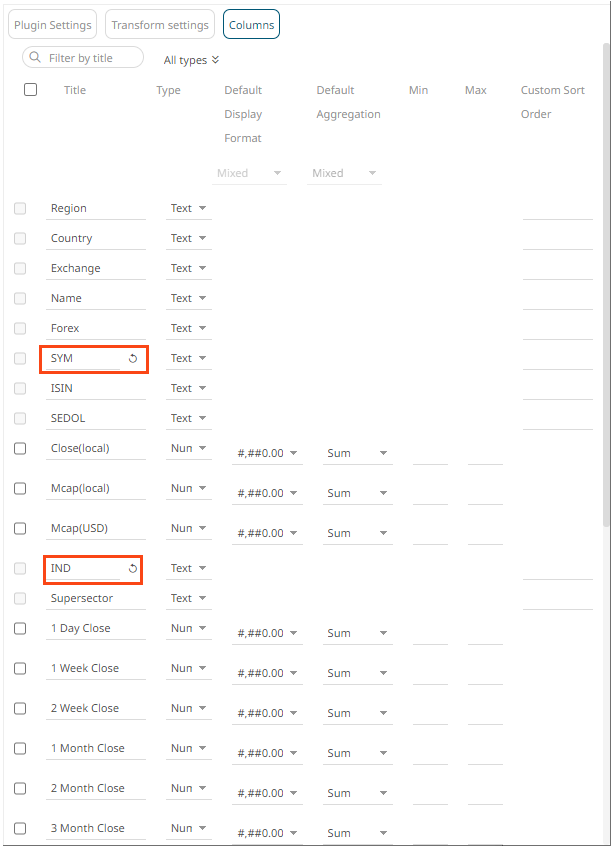This screenshot has height=849, width=613.
Task: Click the Filter by title search field
Action: (93, 58)
